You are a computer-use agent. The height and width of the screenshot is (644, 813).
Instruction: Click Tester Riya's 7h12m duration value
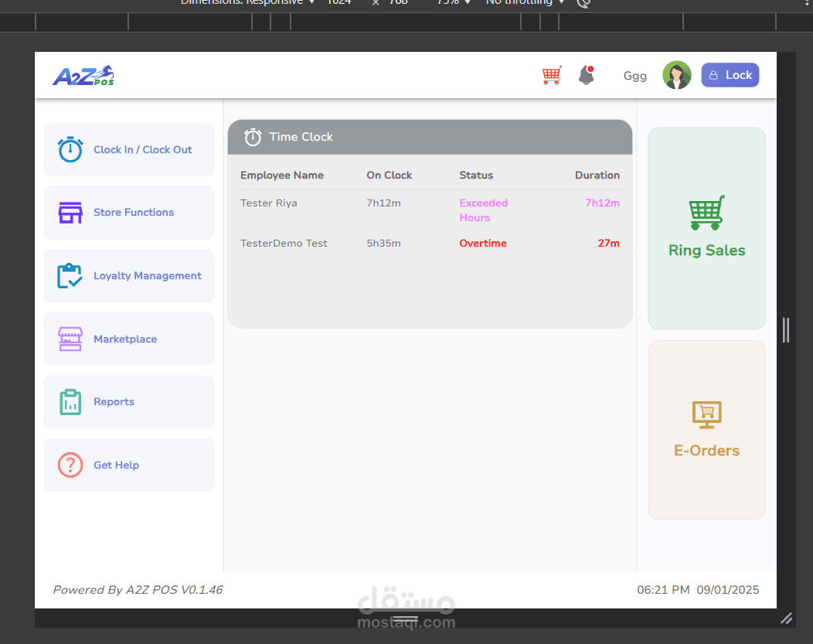coord(603,203)
